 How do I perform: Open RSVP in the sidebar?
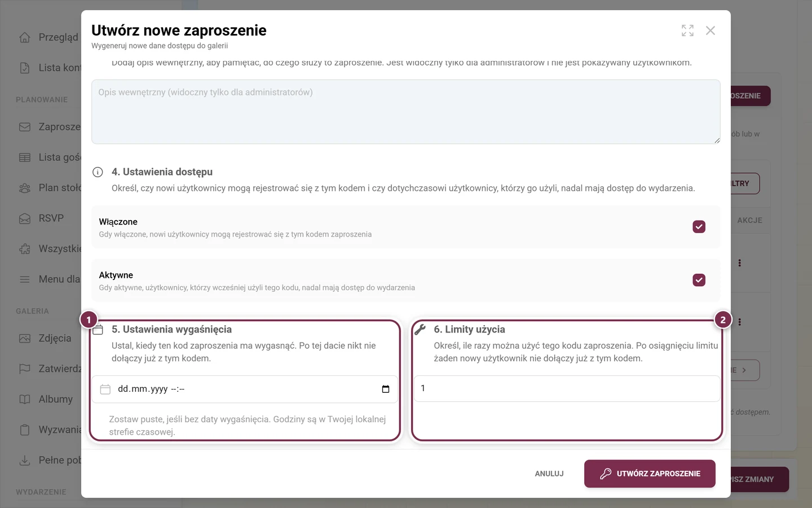point(51,218)
